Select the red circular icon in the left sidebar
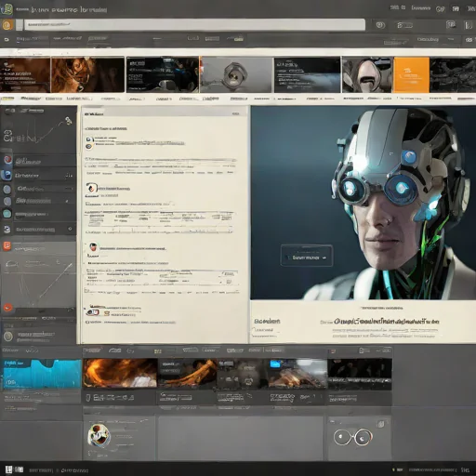 point(8,160)
